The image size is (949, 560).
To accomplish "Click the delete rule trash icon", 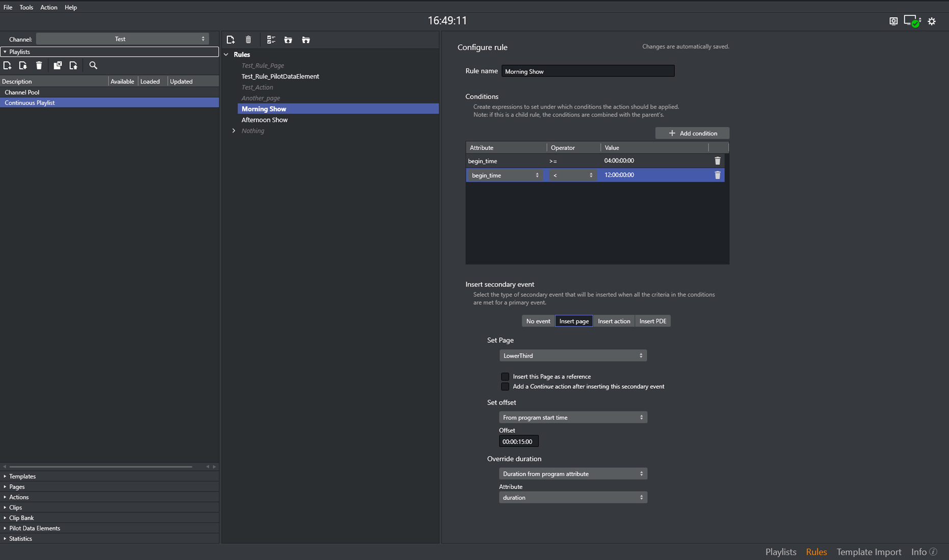I will (x=248, y=40).
